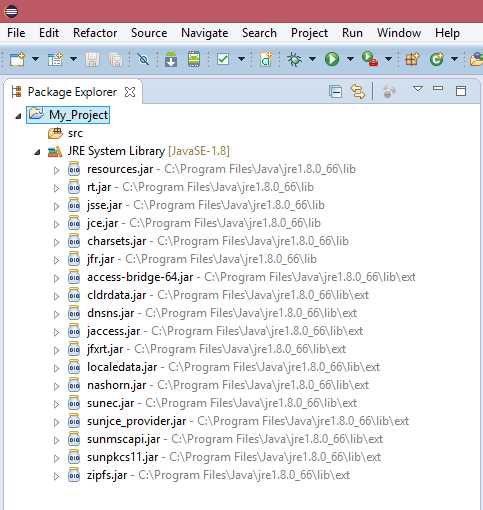Toggle Link with Editor in Package Explorer
The width and height of the screenshot is (483, 510).
click(358, 91)
